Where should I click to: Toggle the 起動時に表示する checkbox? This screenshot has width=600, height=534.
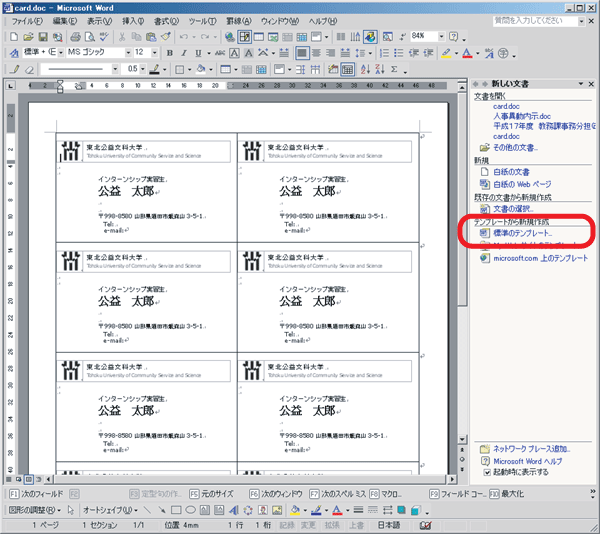tap(487, 473)
